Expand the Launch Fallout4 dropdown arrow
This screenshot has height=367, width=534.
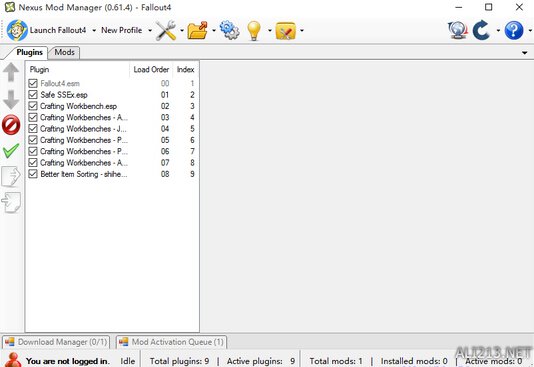pyautogui.click(x=94, y=30)
